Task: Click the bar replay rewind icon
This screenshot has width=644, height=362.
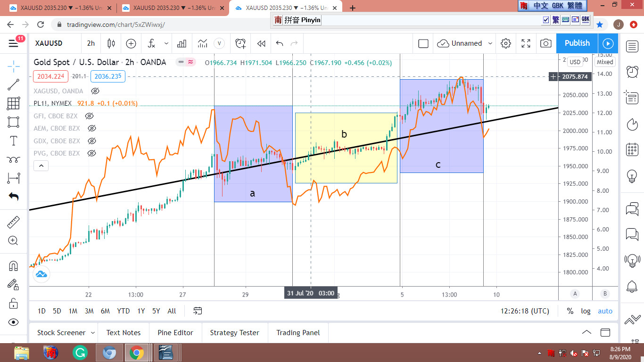Action: [261, 43]
